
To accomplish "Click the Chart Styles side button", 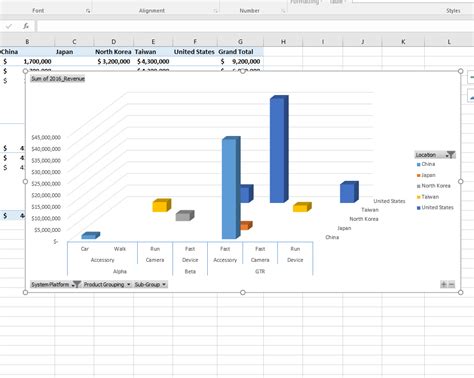I will coord(471,96).
